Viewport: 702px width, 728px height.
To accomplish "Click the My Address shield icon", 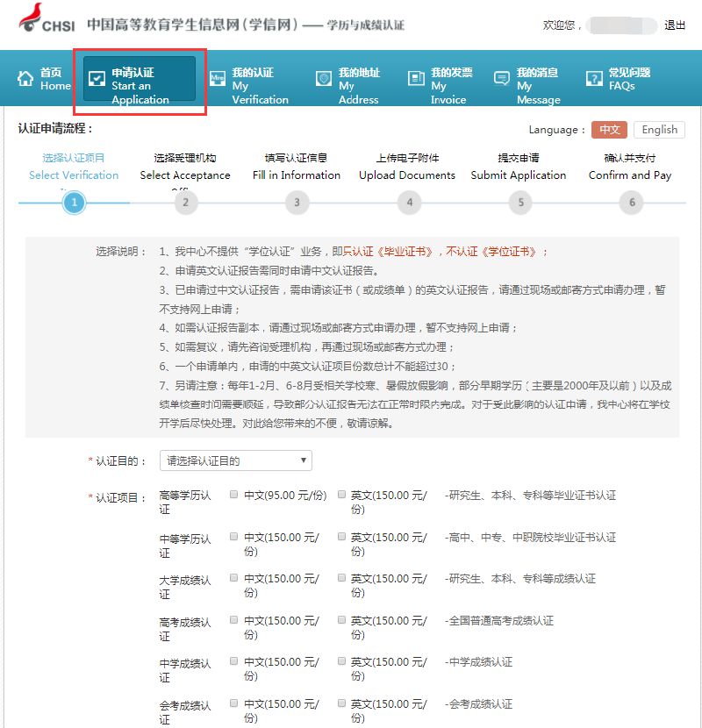I will [x=324, y=78].
